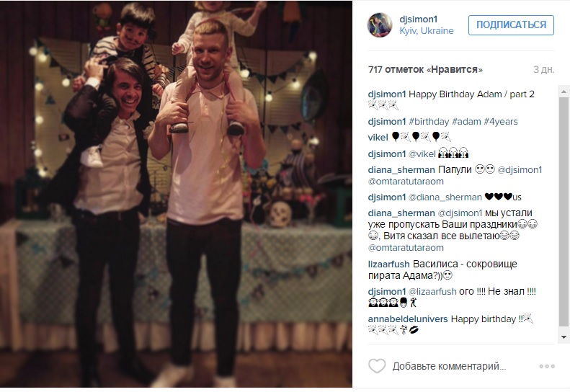Click the heart like icon
Screen dimensions: 570x392
pyautogui.click(x=377, y=366)
